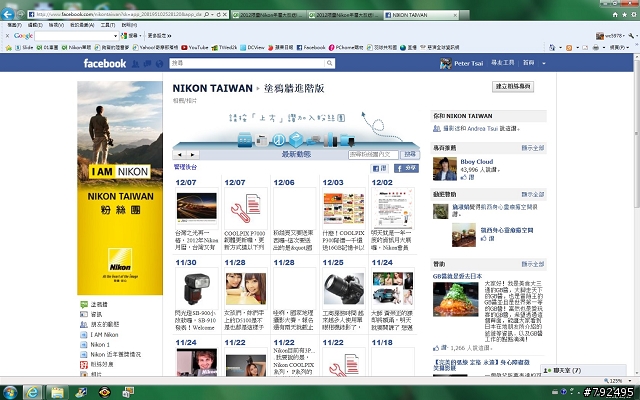This screenshot has height=400, width=640.
Task: Click the NIKON TAIWAN page title
Action: coord(213,88)
